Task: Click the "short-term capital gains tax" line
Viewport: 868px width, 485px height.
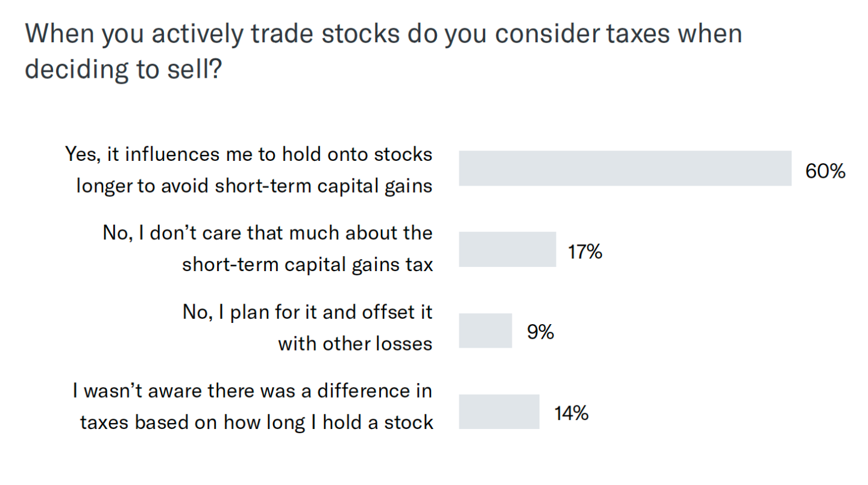Action: pyautogui.click(x=307, y=264)
